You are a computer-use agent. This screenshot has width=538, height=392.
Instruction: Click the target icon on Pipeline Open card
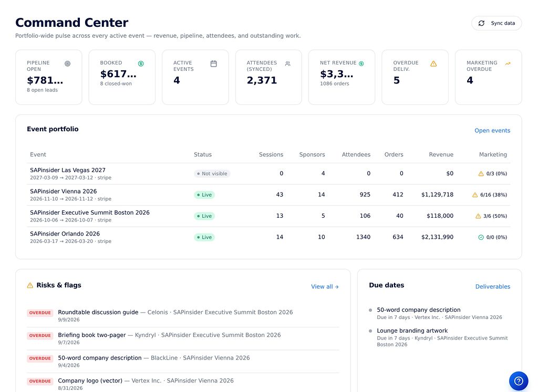(68, 63)
